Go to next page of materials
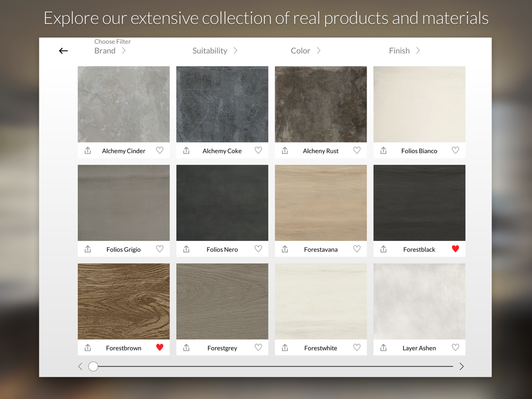The image size is (532, 399). (461, 367)
